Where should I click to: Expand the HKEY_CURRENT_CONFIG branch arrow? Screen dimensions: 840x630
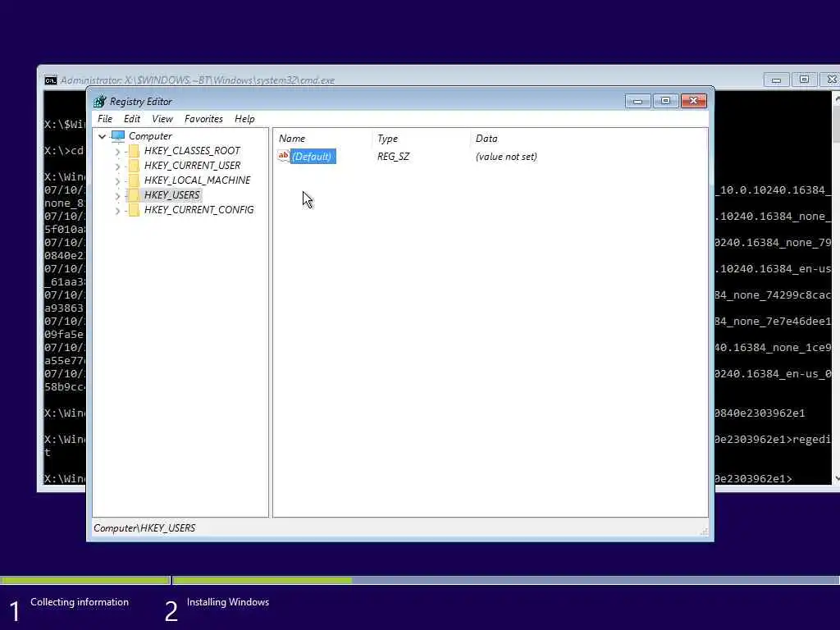pyautogui.click(x=117, y=211)
